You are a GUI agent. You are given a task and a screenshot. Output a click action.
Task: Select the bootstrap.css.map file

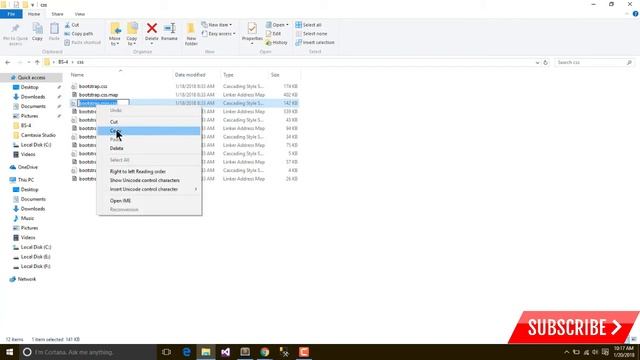(x=98, y=95)
